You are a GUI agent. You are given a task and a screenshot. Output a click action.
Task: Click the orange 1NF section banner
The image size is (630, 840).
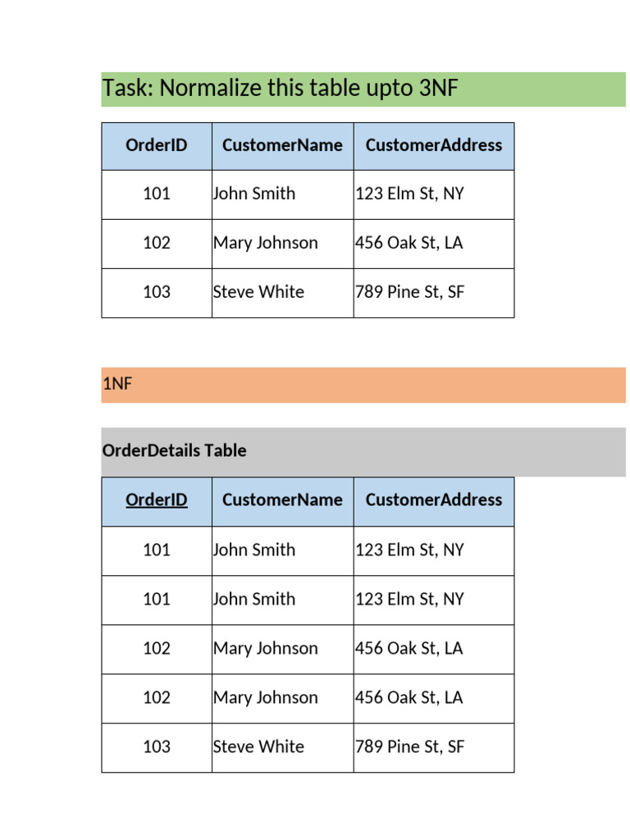(363, 385)
